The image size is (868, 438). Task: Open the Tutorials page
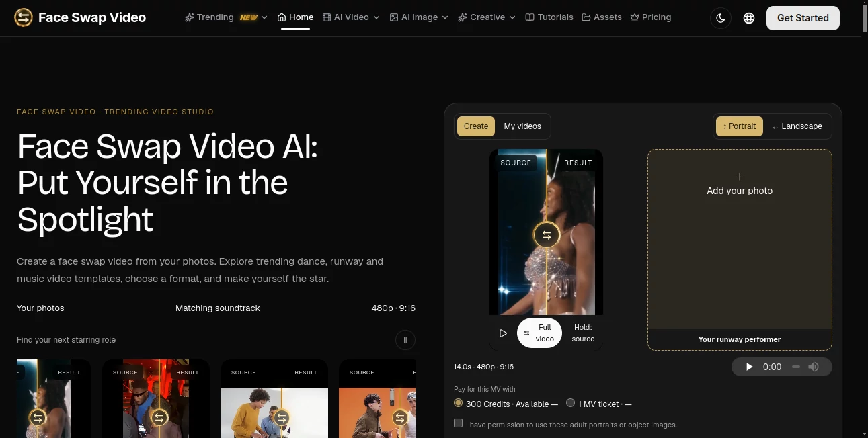click(x=549, y=17)
